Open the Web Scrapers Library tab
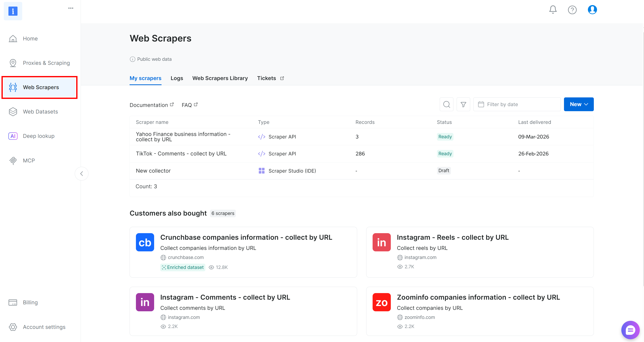644x342 pixels. click(220, 78)
